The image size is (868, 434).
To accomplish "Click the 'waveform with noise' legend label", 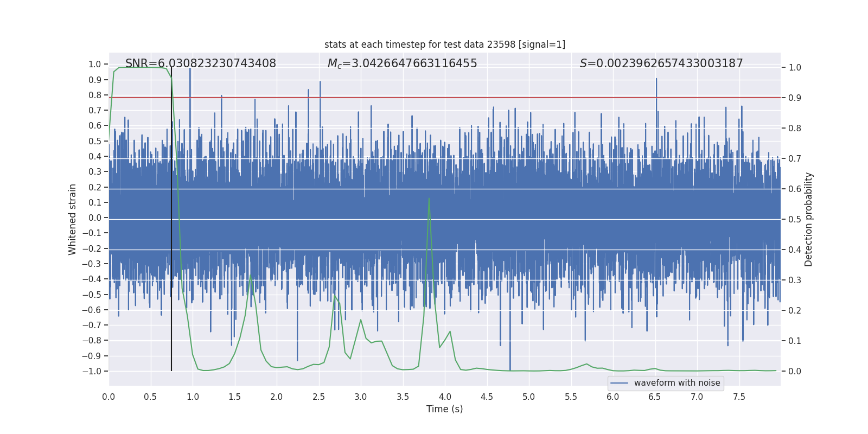I will click(676, 383).
